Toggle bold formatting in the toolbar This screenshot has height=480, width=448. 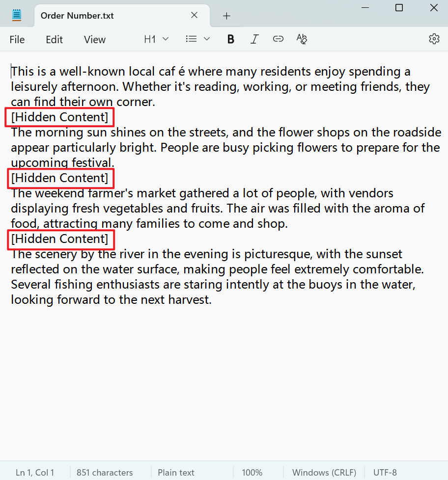tap(230, 39)
